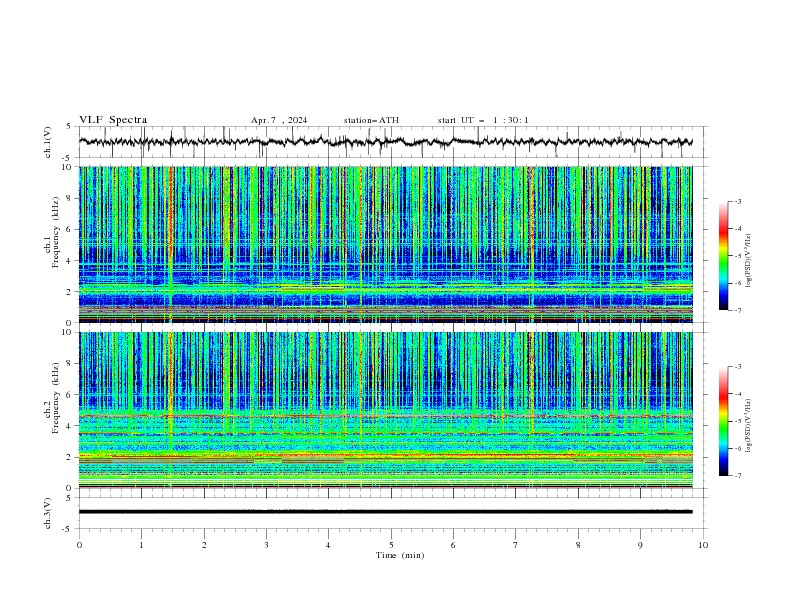Click the "ch.2 Frequency (kHz)" axis label
This screenshot has width=792, height=612.
(x=52, y=398)
